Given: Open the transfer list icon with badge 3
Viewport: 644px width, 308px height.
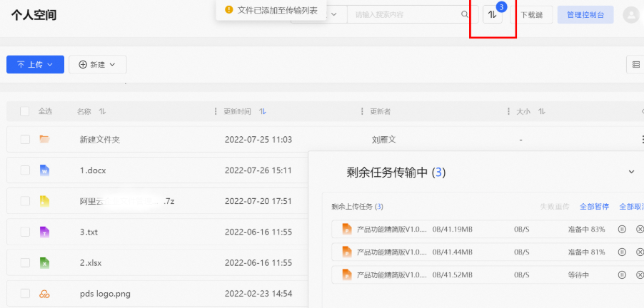Looking at the screenshot, I should click(x=493, y=15).
